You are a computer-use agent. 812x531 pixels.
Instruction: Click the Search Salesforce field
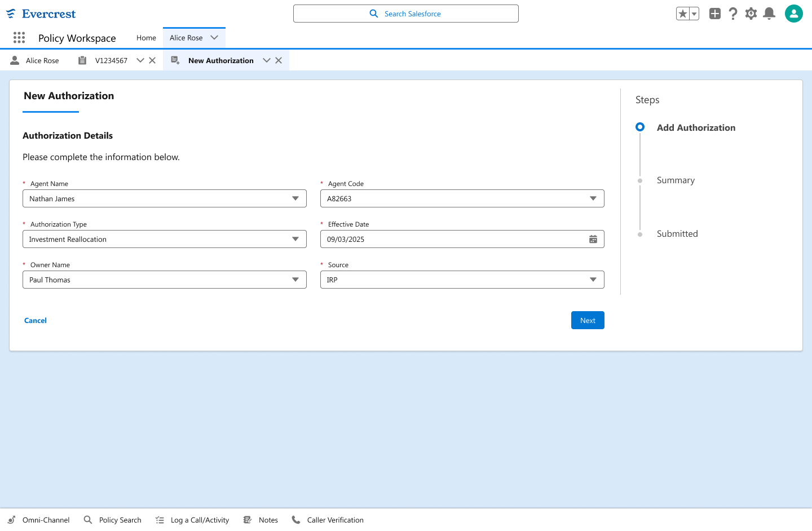tap(406, 14)
